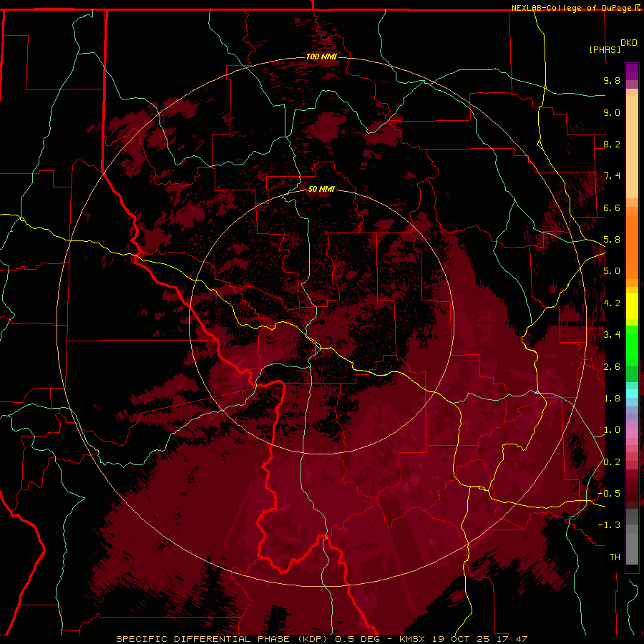Click the 9.0 legend value

tap(612, 112)
